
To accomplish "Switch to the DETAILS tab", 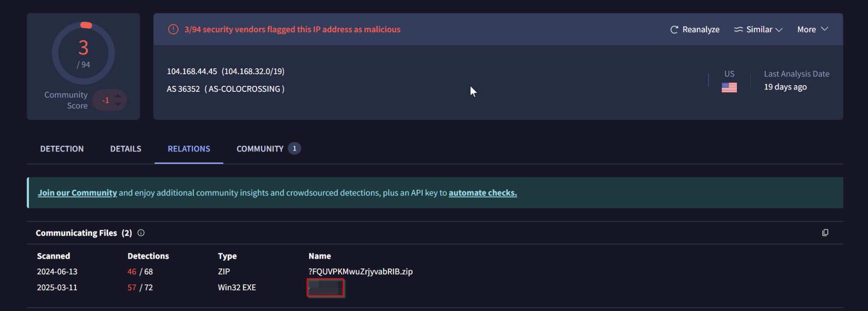I will (126, 149).
